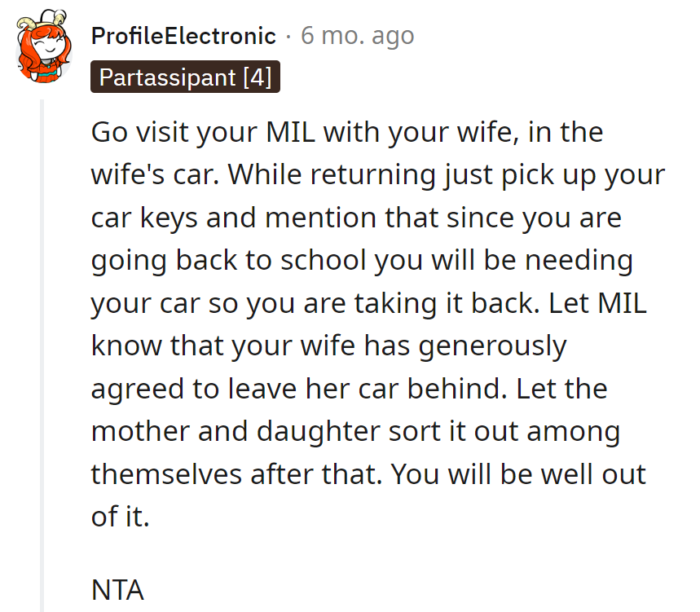Select the word 'generously' in the comment
Viewport: 700px width, 612px height.
[x=492, y=347]
